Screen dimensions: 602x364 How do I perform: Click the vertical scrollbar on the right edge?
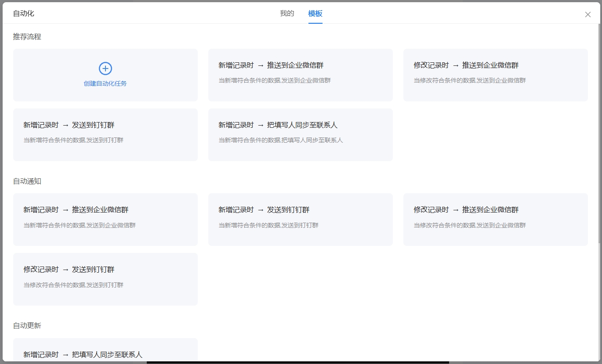(x=600, y=133)
